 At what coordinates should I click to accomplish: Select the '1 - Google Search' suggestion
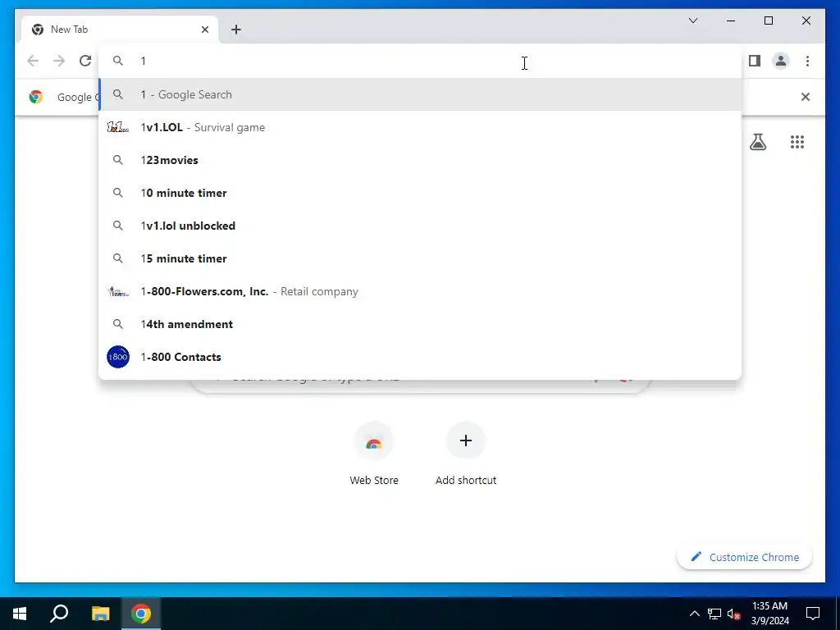click(x=420, y=94)
